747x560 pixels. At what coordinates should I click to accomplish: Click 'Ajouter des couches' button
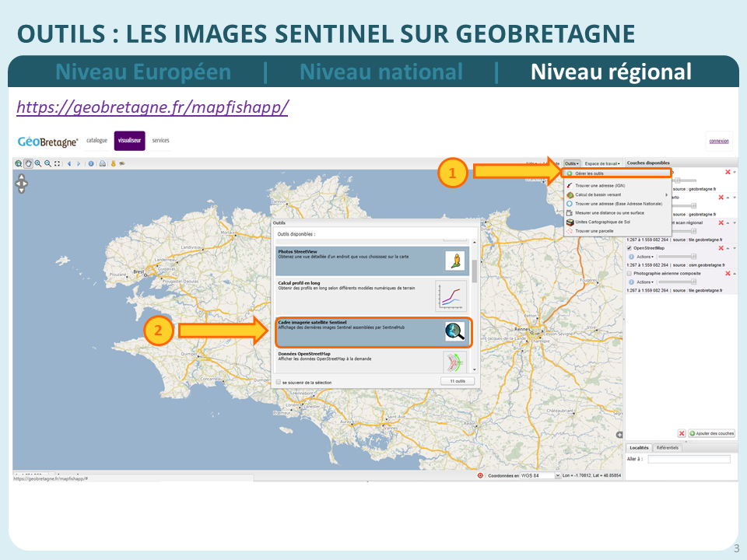click(712, 433)
